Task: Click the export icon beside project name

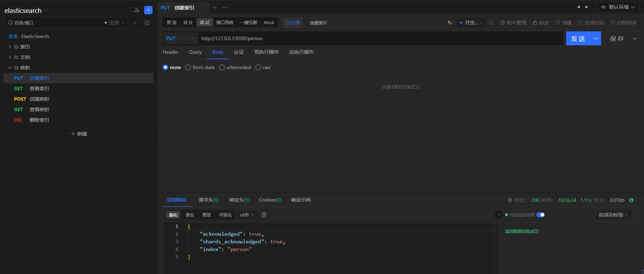Action: [x=136, y=10]
